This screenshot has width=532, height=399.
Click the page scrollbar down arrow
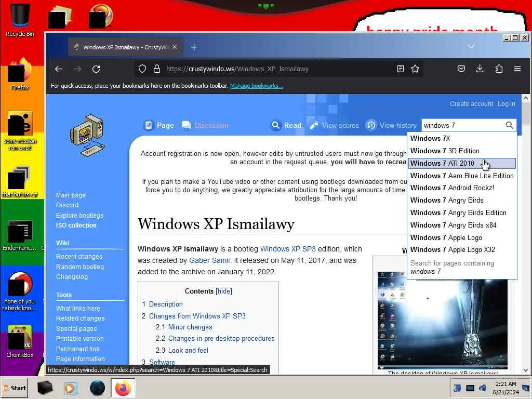click(526, 370)
